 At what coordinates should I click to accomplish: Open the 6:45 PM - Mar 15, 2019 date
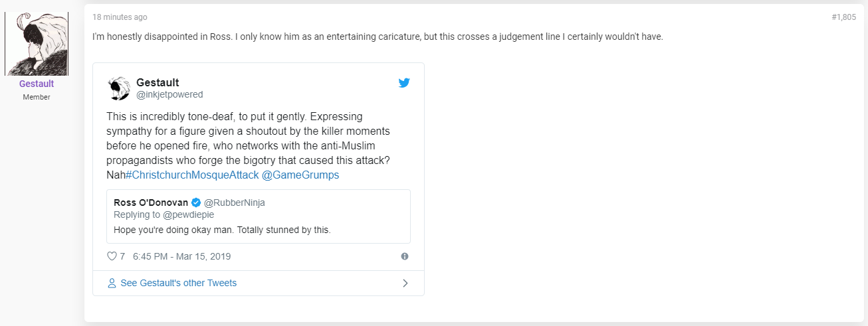[182, 256]
